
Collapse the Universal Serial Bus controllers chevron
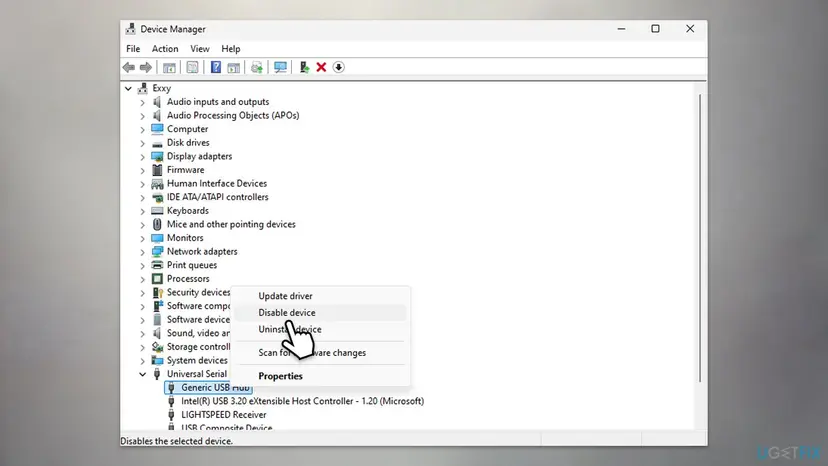143,374
